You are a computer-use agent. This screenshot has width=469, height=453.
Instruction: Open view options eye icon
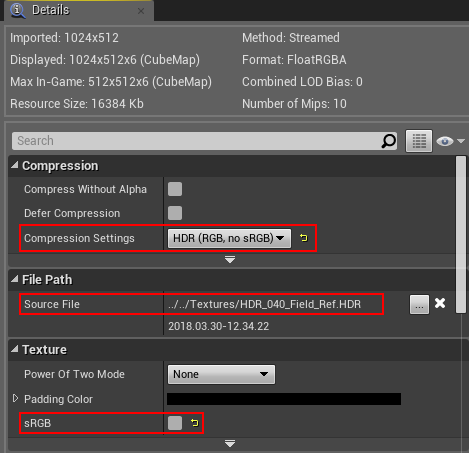pyautogui.click(x=445, y=141)
